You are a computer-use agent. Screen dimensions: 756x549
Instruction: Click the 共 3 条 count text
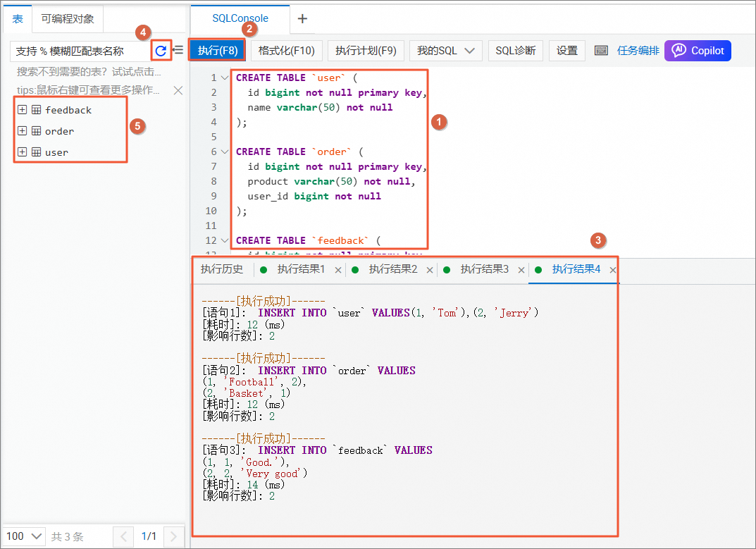pyautogui.click(x=68, y=536)
